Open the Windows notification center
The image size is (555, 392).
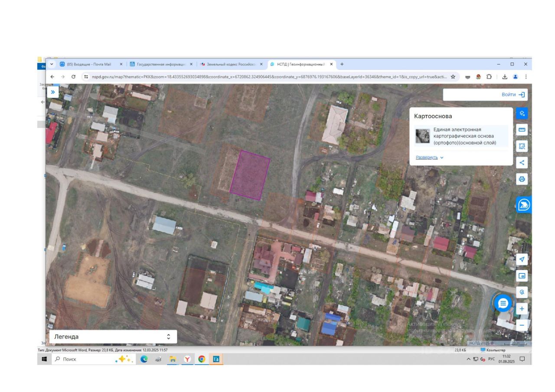pos(522,359)
